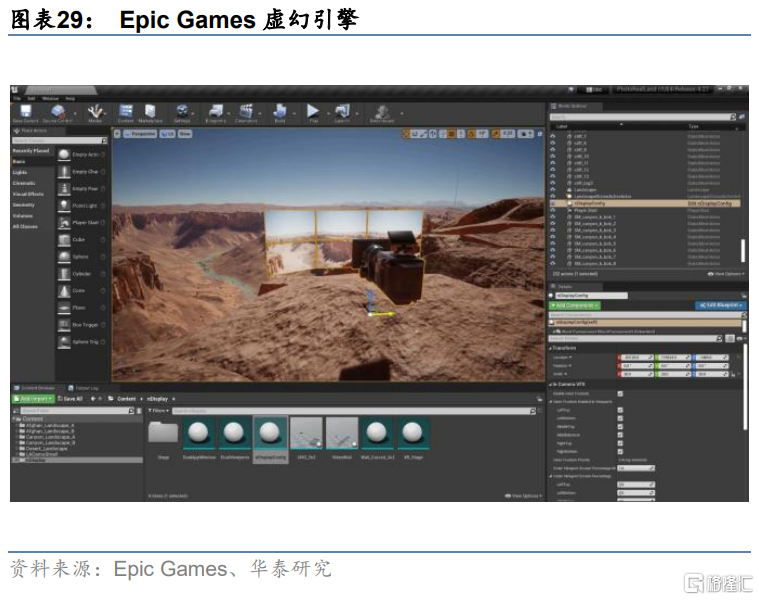Toggle the first Inner Frustum viewport checkbox
The height and width of the screenshot is (600, 759).
[621, 410]
